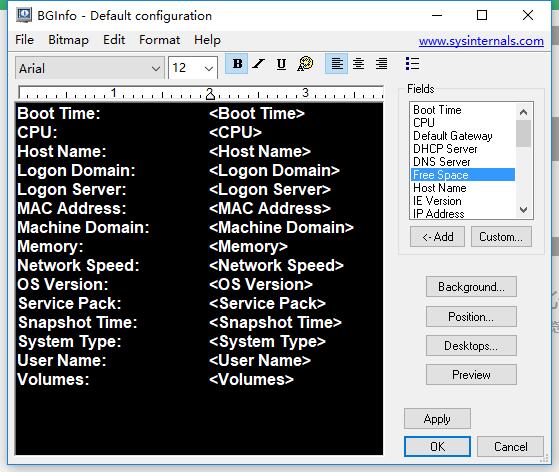Minimize the BGInfo window
Screen dimensions: 559x472
(437, 15)
